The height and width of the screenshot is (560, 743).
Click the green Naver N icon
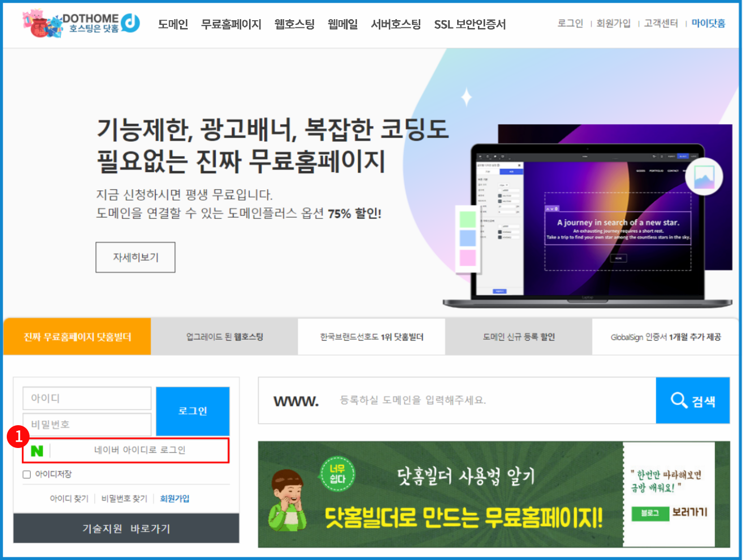pyautogui.click(x=37, y=451)
